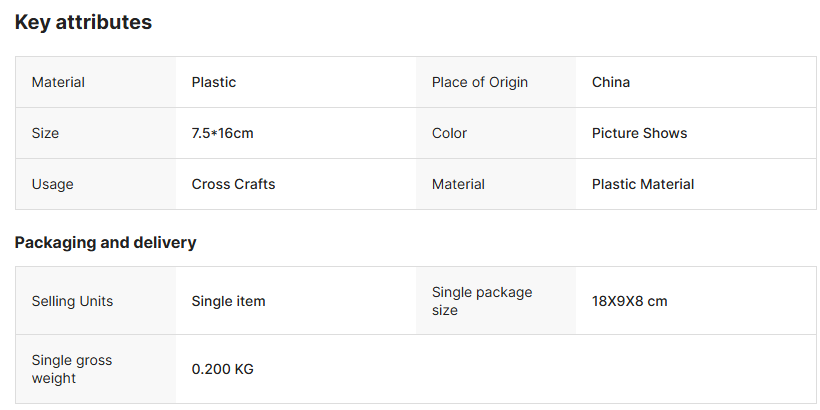820x410 pixels.
Task: Click the "Picture Shows" color value
Action: coord(639,133)
